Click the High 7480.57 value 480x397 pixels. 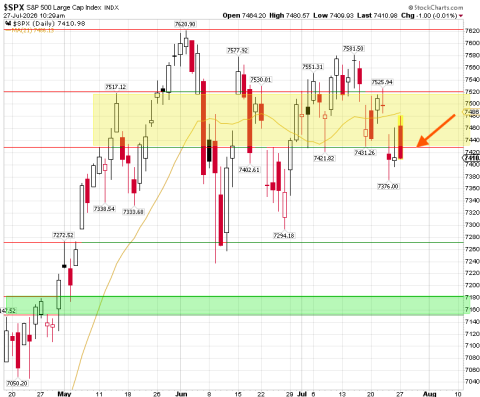[289, 15]
